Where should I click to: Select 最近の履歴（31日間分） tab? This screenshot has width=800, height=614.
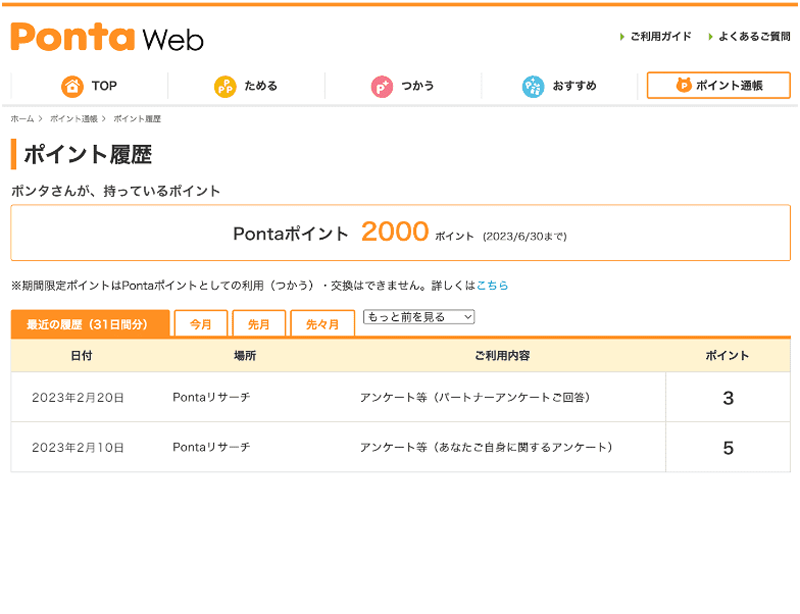pyautogui.click(x=90, y=324)
